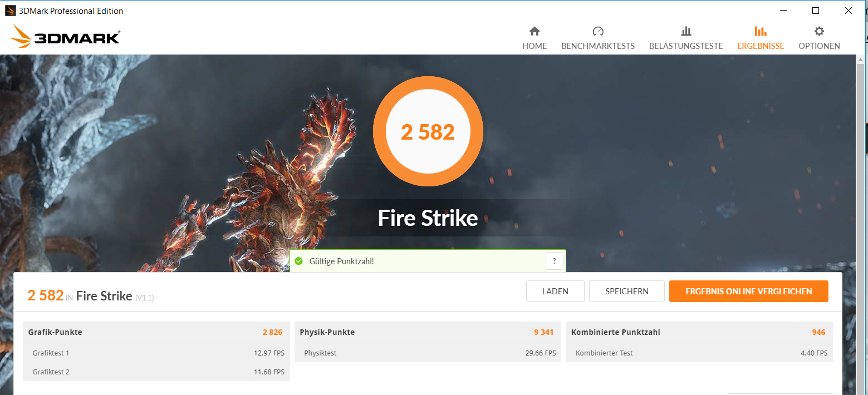868x395 pixels.
Task: Click the 4.40 FPS value
Action: point(814,353)
